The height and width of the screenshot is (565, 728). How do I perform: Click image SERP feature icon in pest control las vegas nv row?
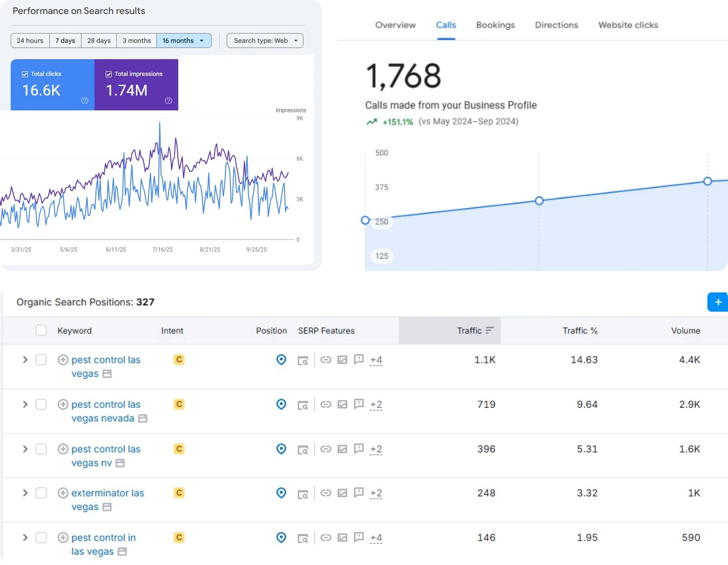(x=343, y=449)
